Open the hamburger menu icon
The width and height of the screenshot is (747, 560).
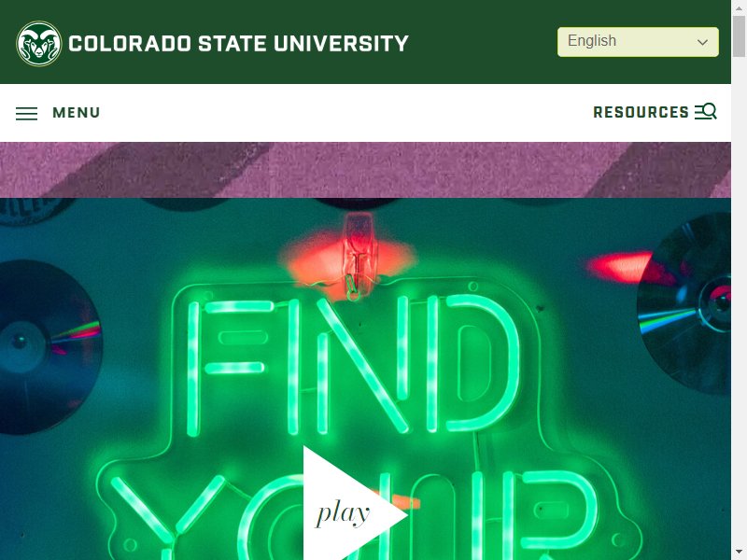27,113
